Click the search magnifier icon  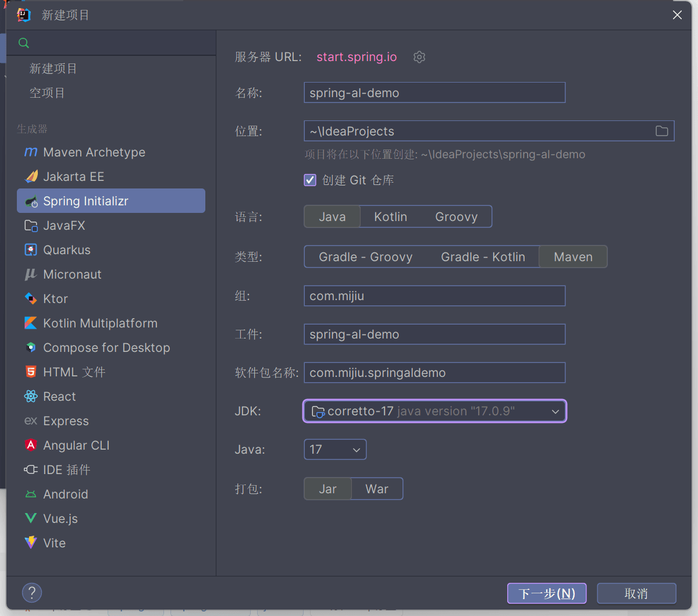click(24, 43)
